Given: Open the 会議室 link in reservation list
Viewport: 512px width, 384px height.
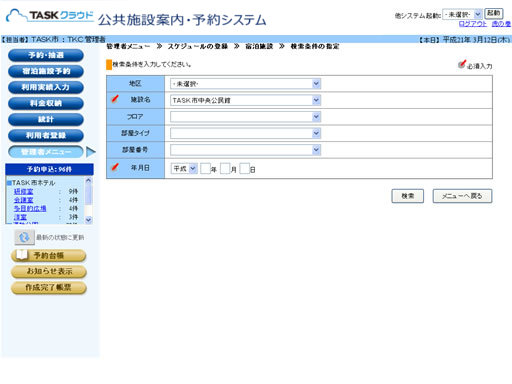Looking at the screenshot, I should 23,200.
